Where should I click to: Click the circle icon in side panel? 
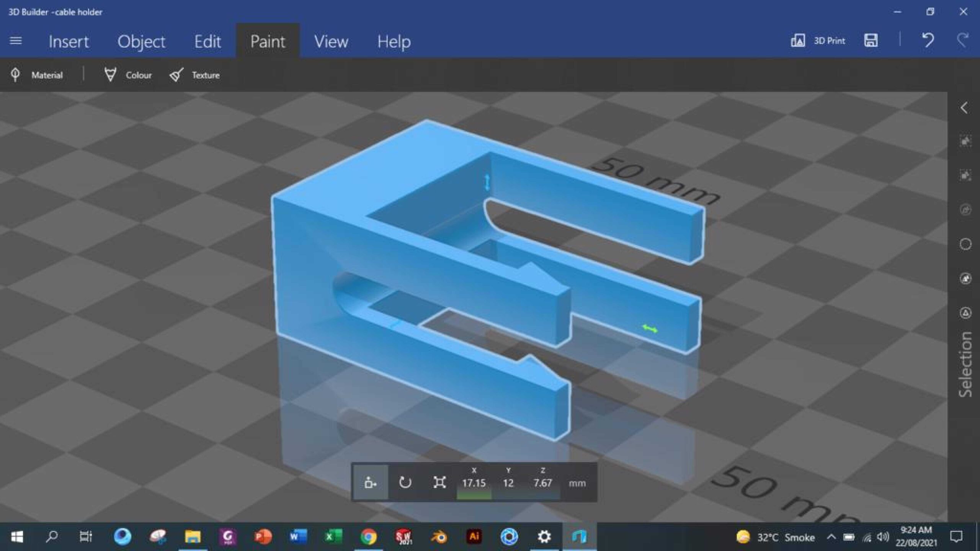point(965,244)
